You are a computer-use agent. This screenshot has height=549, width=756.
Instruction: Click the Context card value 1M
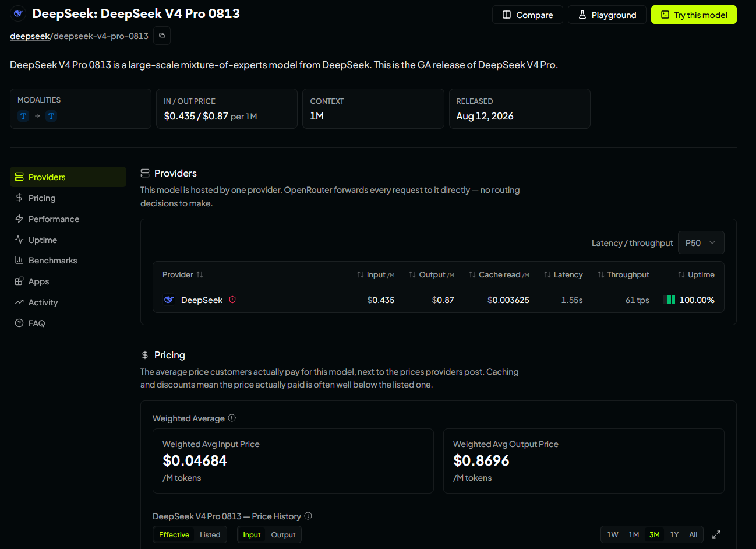click(317, 116)
